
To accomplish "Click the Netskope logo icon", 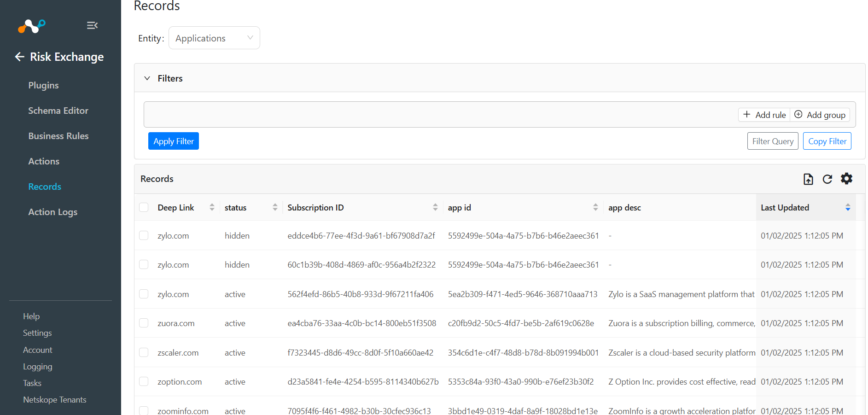I will (31, 26).
